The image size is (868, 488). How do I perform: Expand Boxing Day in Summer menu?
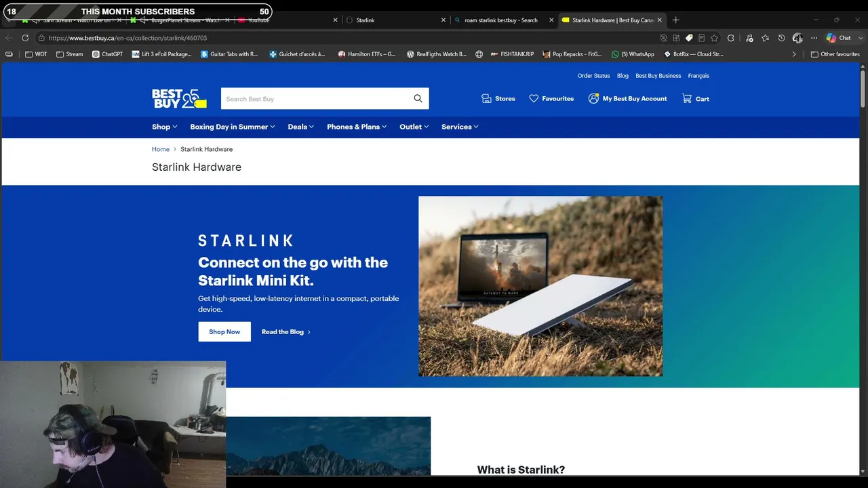tap(233, 127)
